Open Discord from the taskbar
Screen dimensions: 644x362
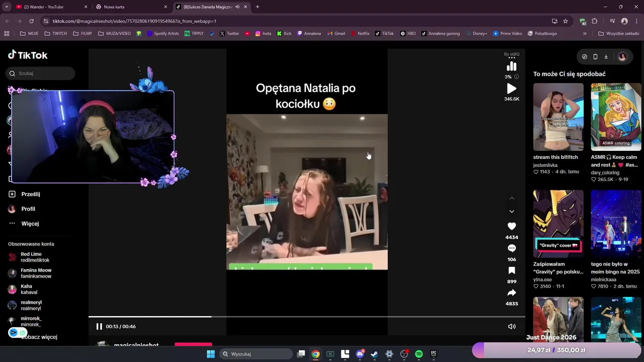coord(360,354)
